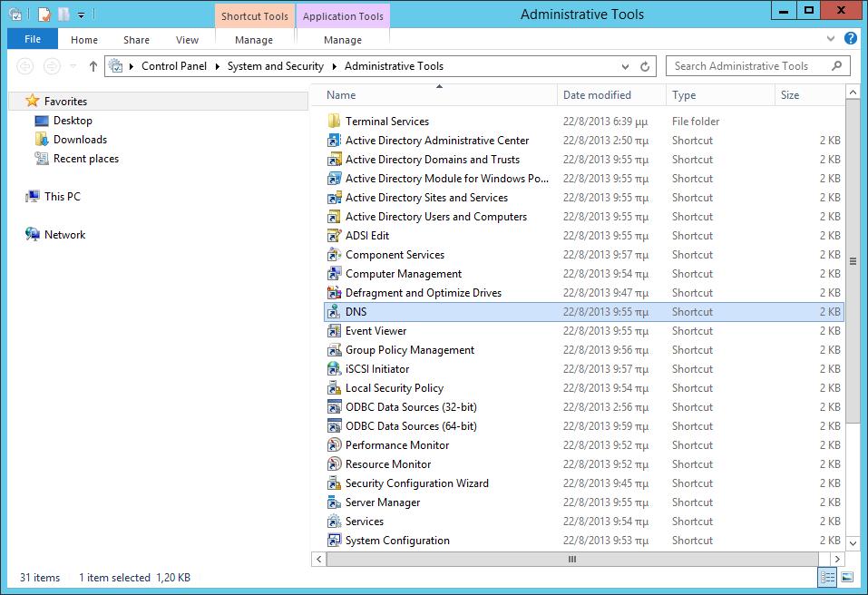Open Manage tab under Application Tools
868x595 pixels.
tap(343, 40)
